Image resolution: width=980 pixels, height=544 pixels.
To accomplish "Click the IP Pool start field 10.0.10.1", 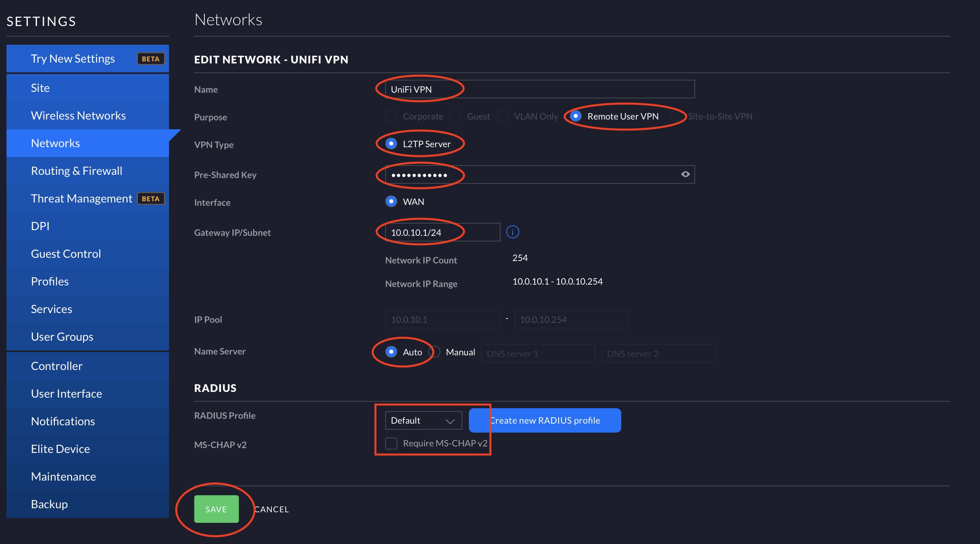I will pyautogui.click(x=442, y=320).
